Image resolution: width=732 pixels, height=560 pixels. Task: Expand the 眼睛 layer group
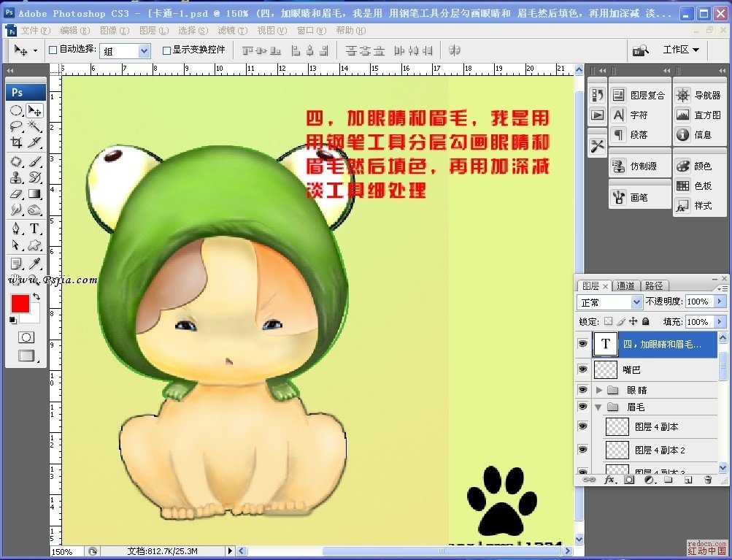599,390
